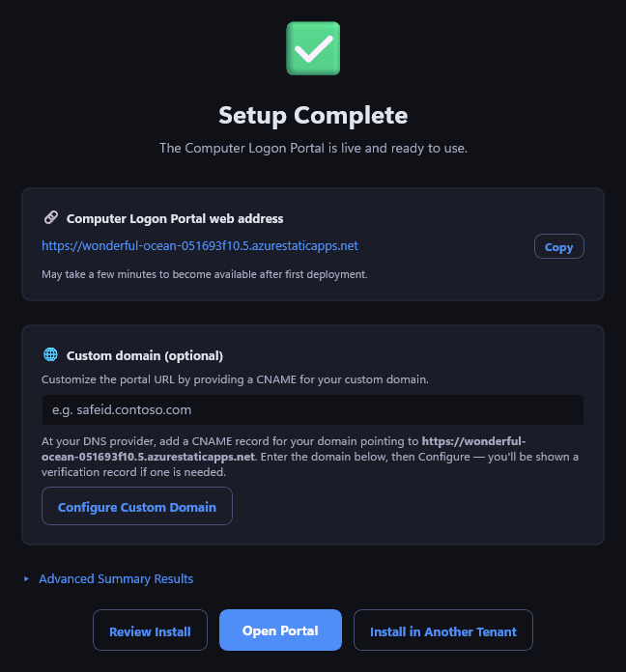Click the Review Install button
The height and width of the screenshot is (672, 626).
150,630
